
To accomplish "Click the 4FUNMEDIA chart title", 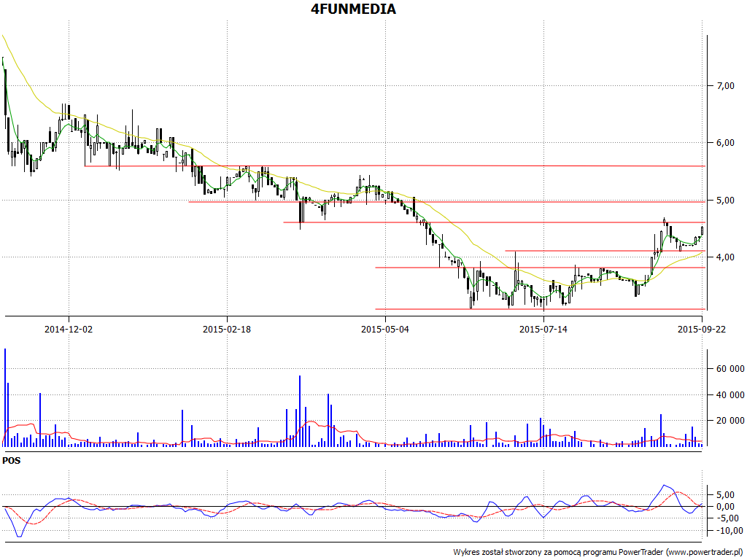I will 353,9.
